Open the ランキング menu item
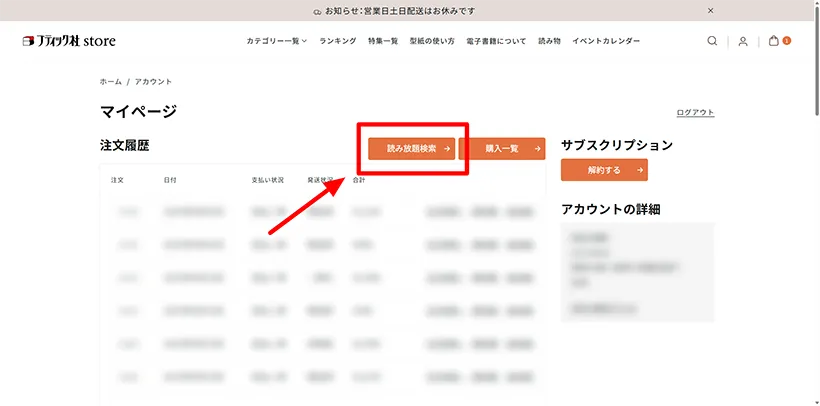 click(338, 41)
